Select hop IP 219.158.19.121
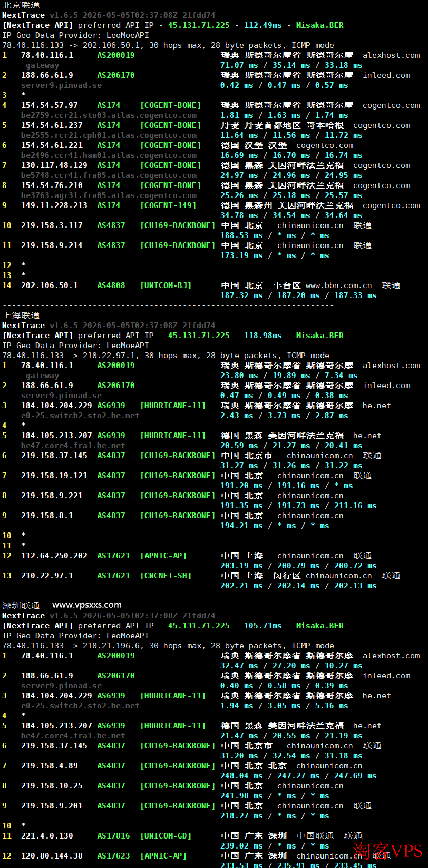 54,476
